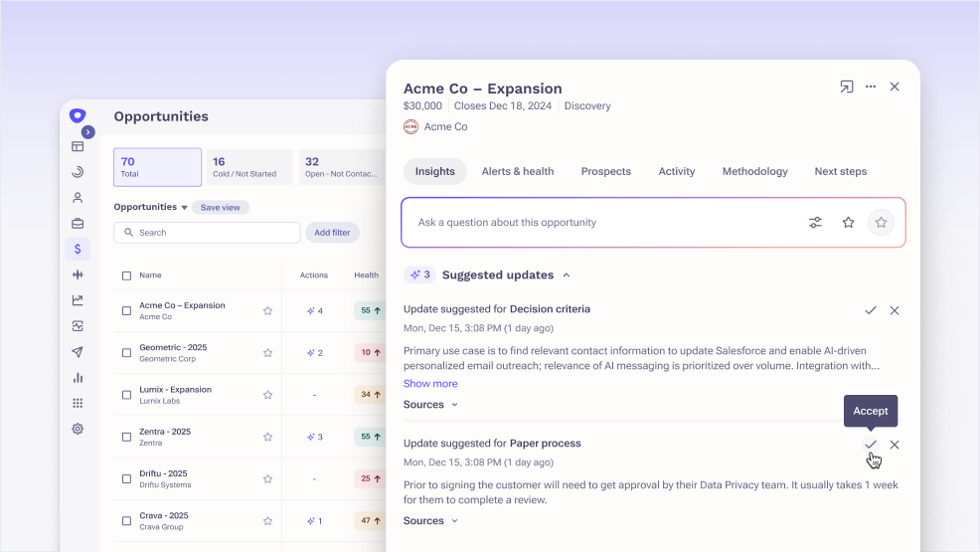This screenshot has width=980, height=552.
Task: Switch to the Insights tab
Action: tap(435, 171)
